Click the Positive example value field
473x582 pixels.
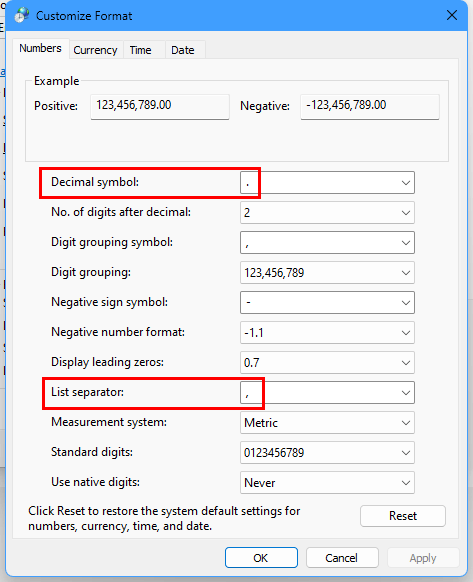pyautogui.click(x=160, y=107)
